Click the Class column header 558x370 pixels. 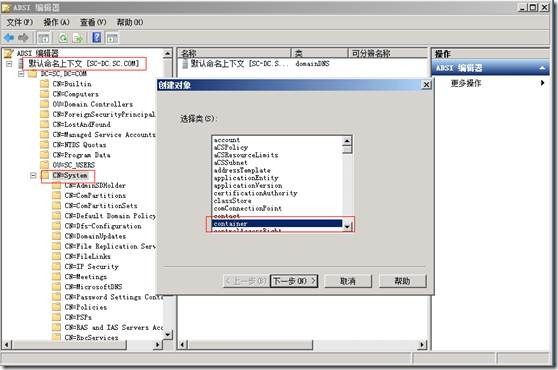pyautogui.click(x=319, y=53)
